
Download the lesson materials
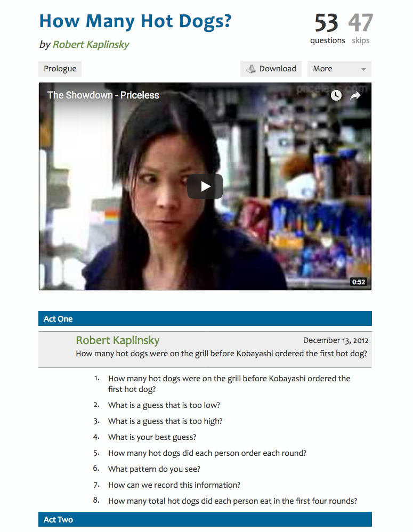click(x=271, y=69)
